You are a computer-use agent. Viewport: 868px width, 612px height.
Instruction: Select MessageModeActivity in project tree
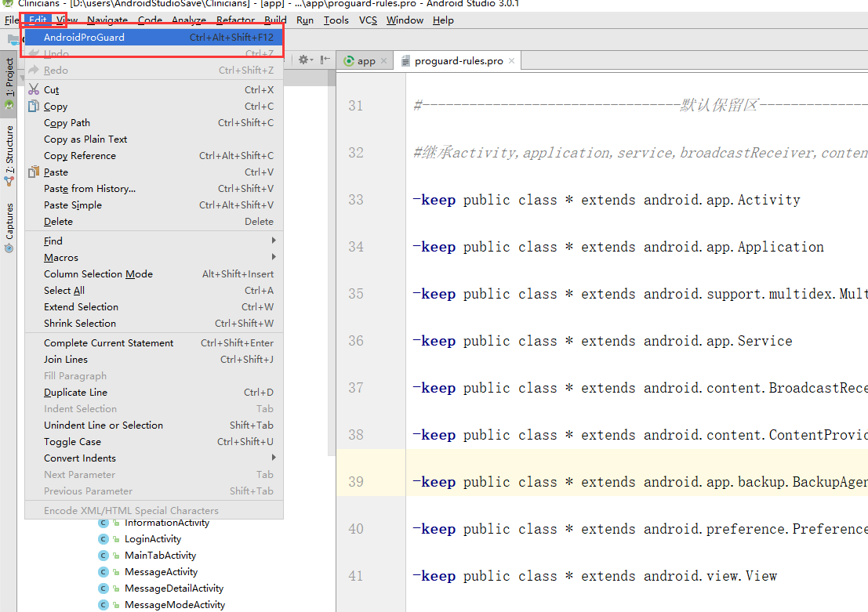click(x=175, y=605)
